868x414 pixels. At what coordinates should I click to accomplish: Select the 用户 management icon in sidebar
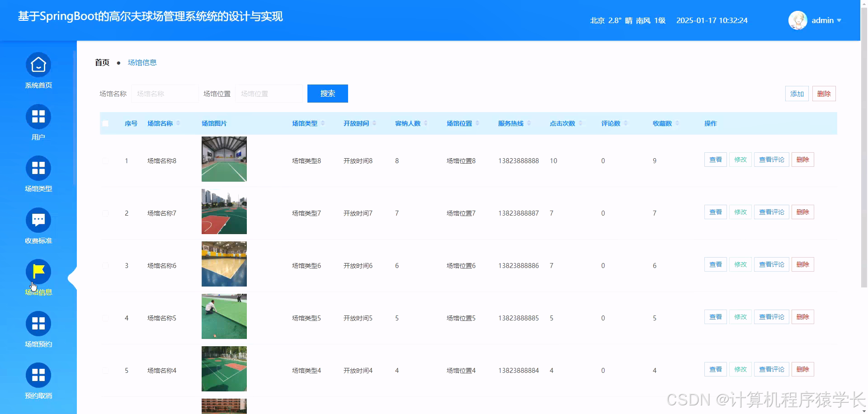tap(38, 117)
